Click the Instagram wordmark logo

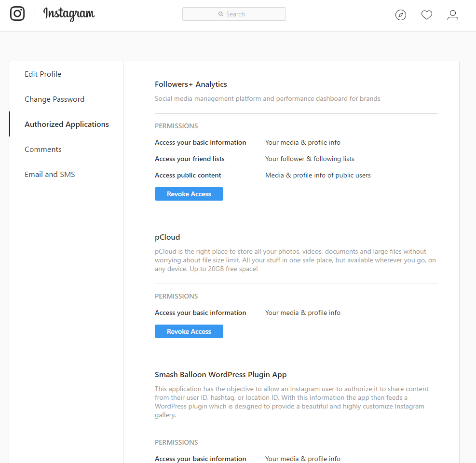click(x=69, y=14)
